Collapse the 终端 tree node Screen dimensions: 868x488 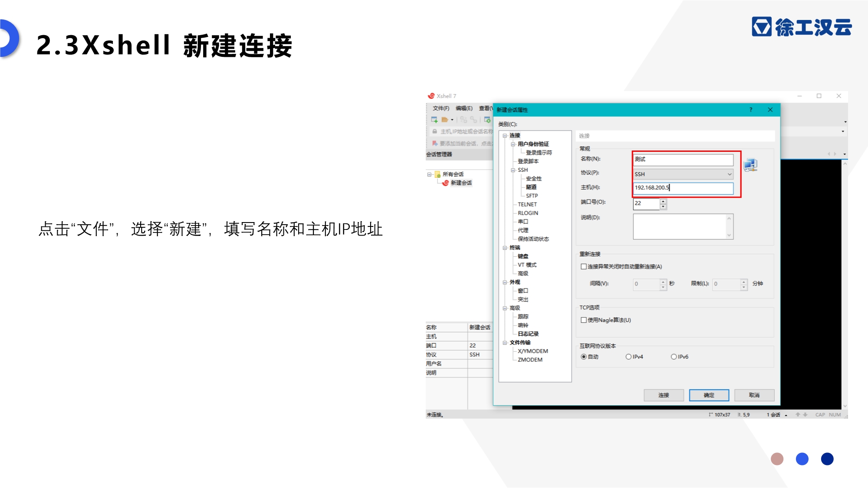click(505, 248)
